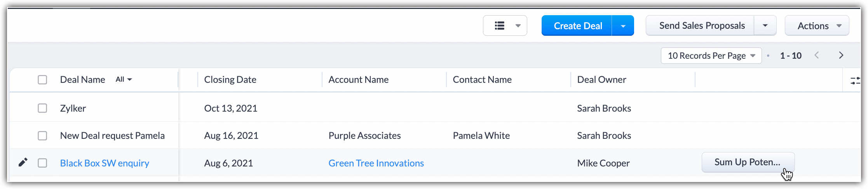
Task: Expand the Deal Name All filter
Action: 124,79
